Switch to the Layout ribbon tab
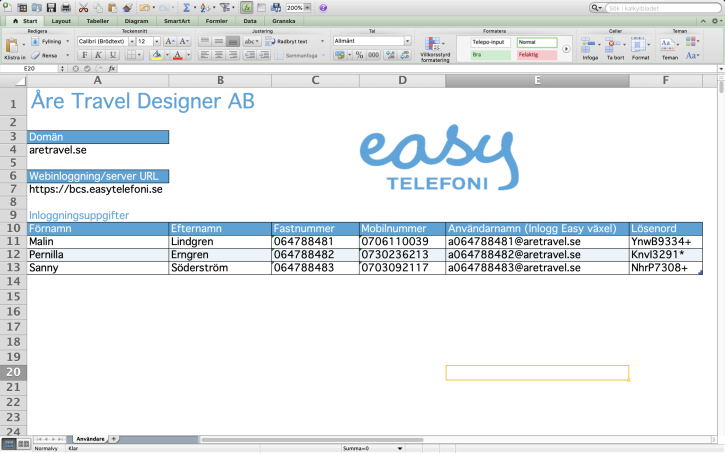Image resolution: width=725 pixels, height=453 pixels. pos(61,21)
